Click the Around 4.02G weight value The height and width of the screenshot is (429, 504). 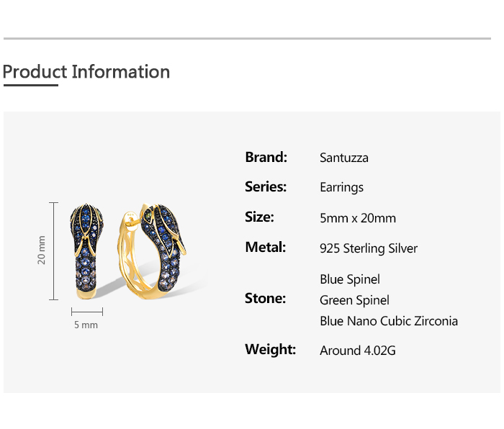pyautogui.click(x=358, y=351)
